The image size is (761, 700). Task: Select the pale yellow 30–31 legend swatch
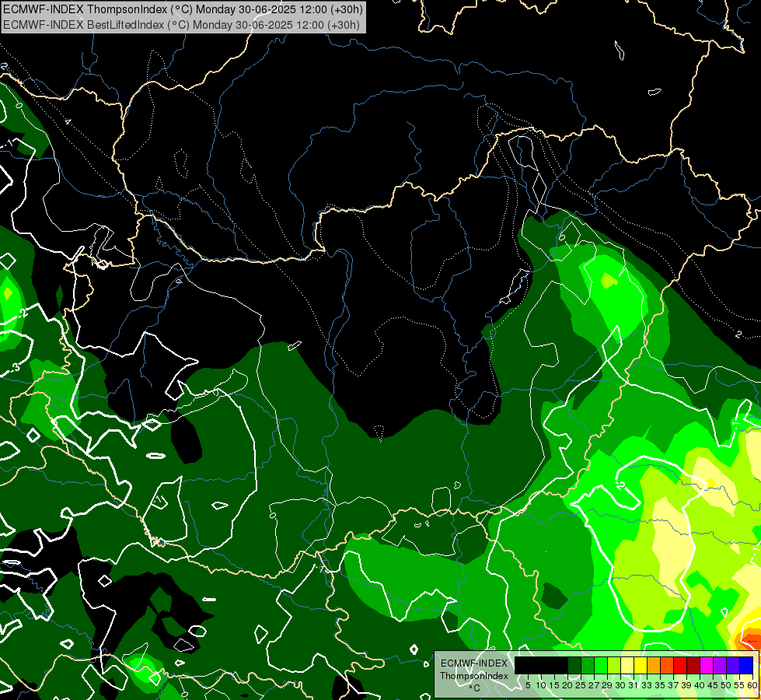click(627, 666)
